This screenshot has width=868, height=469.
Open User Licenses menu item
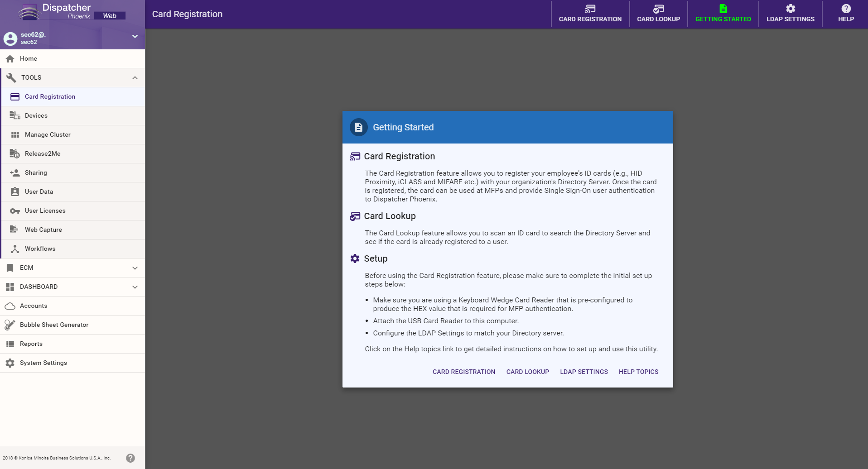pos(73,211)
